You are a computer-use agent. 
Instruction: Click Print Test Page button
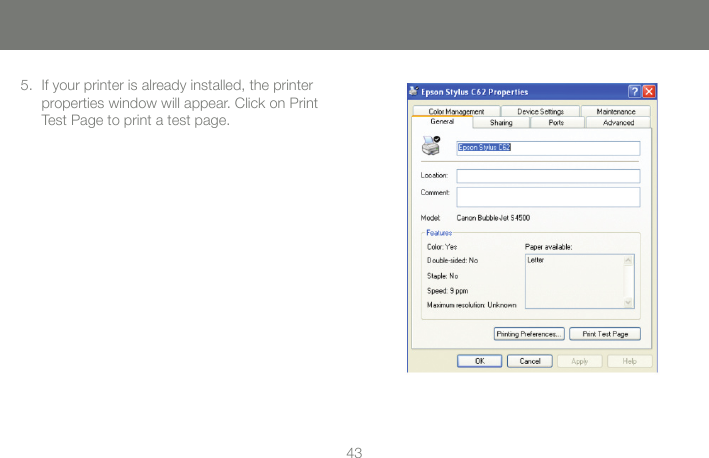click(x=605, y=334)
